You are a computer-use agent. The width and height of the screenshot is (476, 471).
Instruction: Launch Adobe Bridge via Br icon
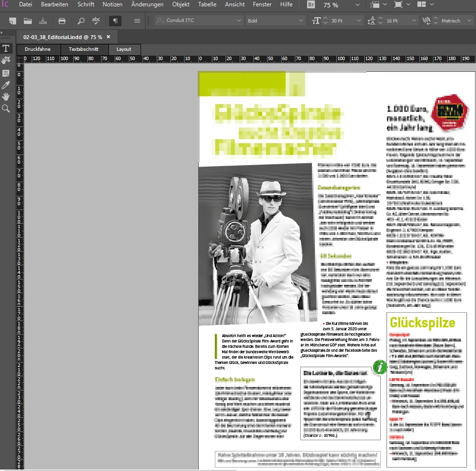pos(311,4)
